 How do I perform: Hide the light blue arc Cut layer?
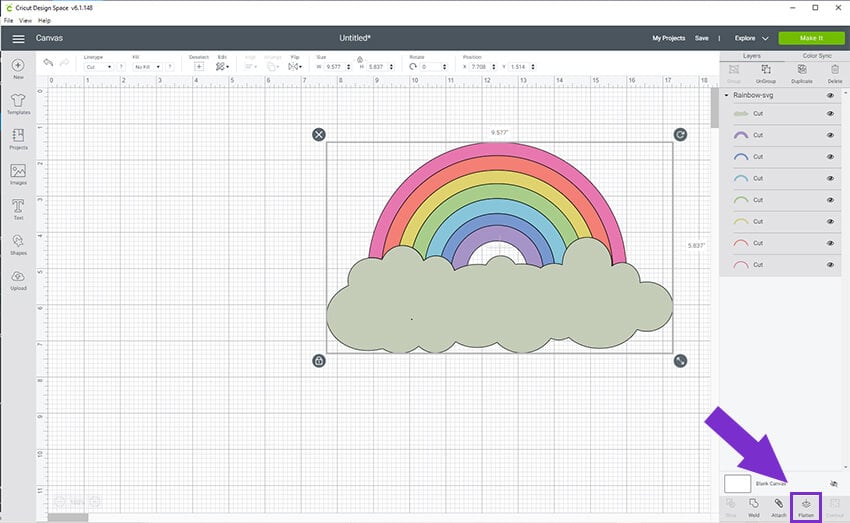click(830, 178)
